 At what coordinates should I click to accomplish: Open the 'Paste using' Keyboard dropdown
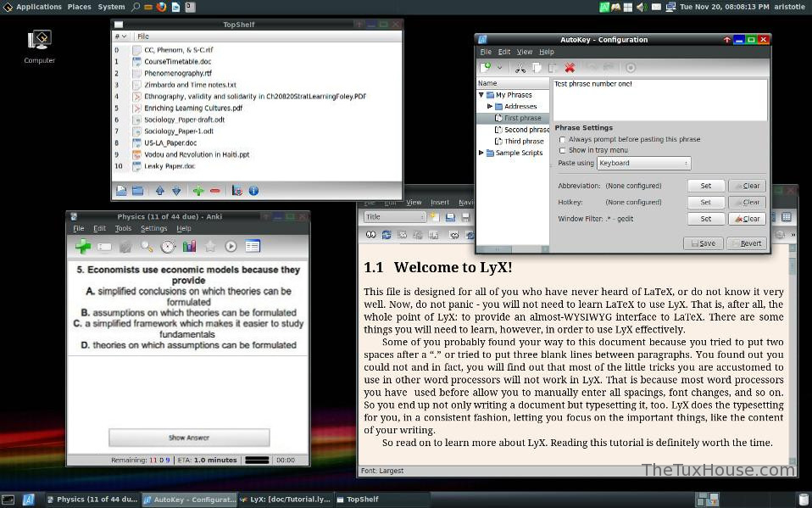[x=643, y=163]
